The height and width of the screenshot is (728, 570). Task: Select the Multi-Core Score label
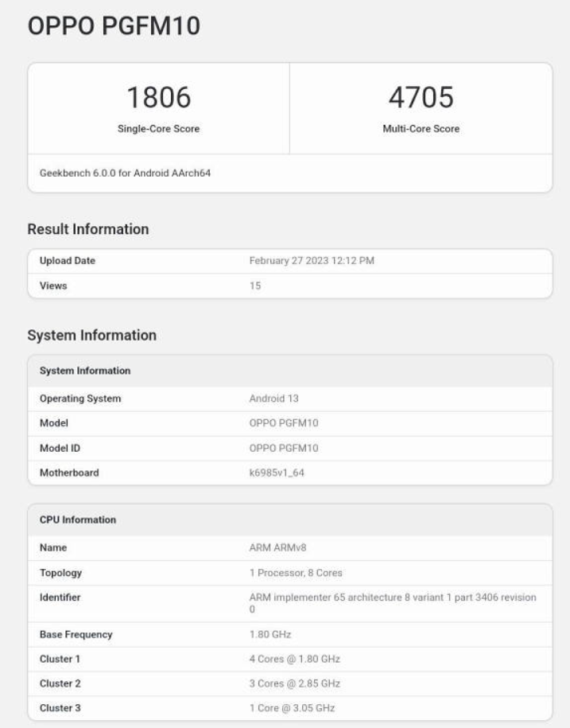click(421, 129)
